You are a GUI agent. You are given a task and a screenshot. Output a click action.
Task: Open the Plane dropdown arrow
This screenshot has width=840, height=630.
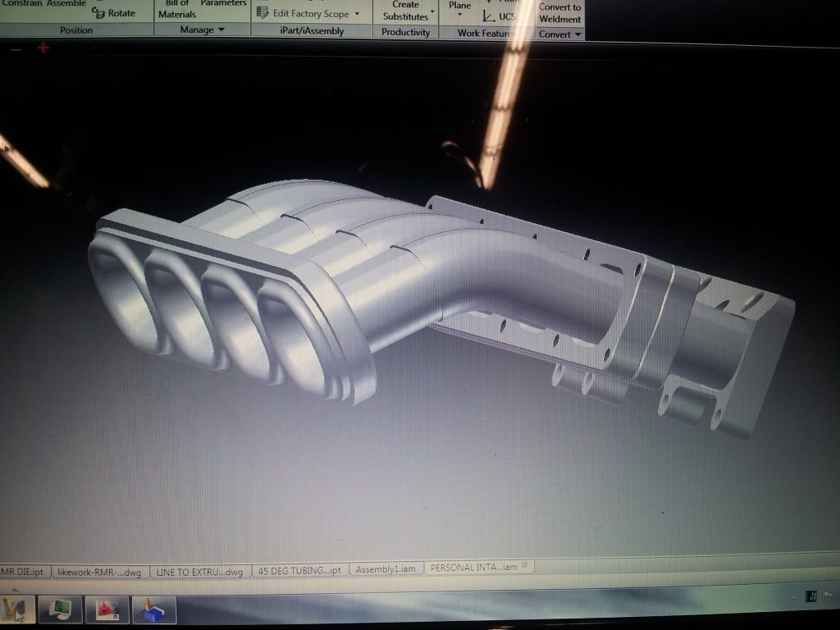coord(459,15)
